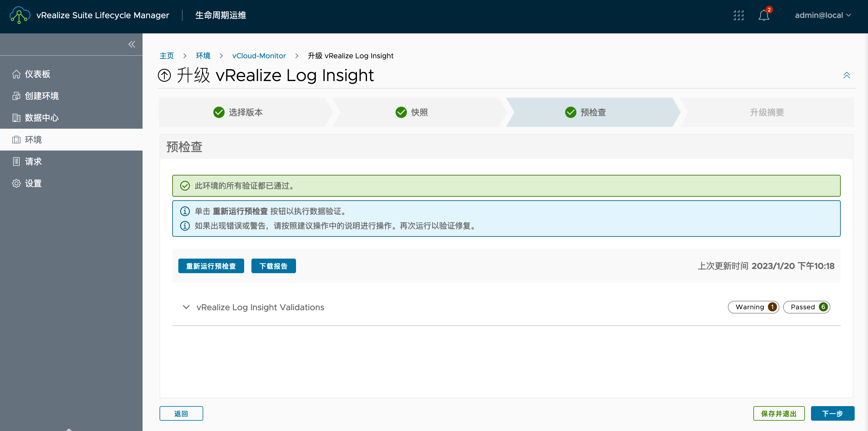Go to vCloud-Monitor breadcrumb link

(x=259, y=56)
